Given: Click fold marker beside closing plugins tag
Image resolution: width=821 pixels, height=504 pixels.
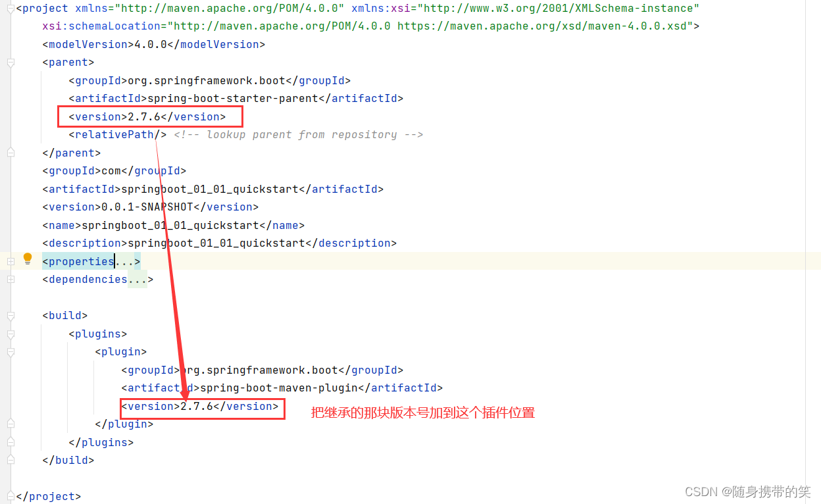Looking at the screenshot, I should tap(11, 442).
